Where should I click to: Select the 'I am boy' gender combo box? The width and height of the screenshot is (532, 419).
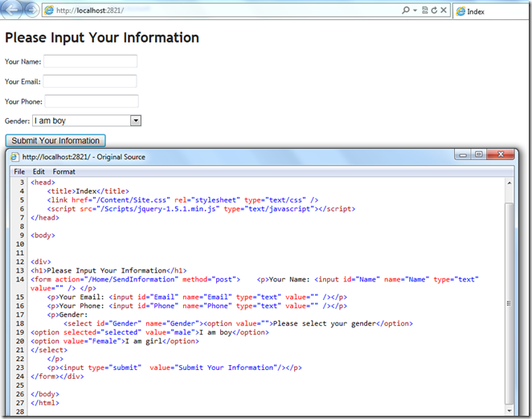[87, 121]
